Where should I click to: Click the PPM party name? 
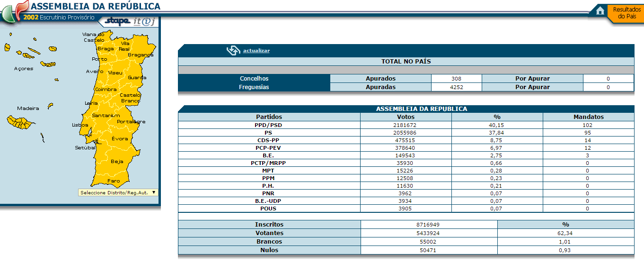pyautogui.click(x=269, y=178)
